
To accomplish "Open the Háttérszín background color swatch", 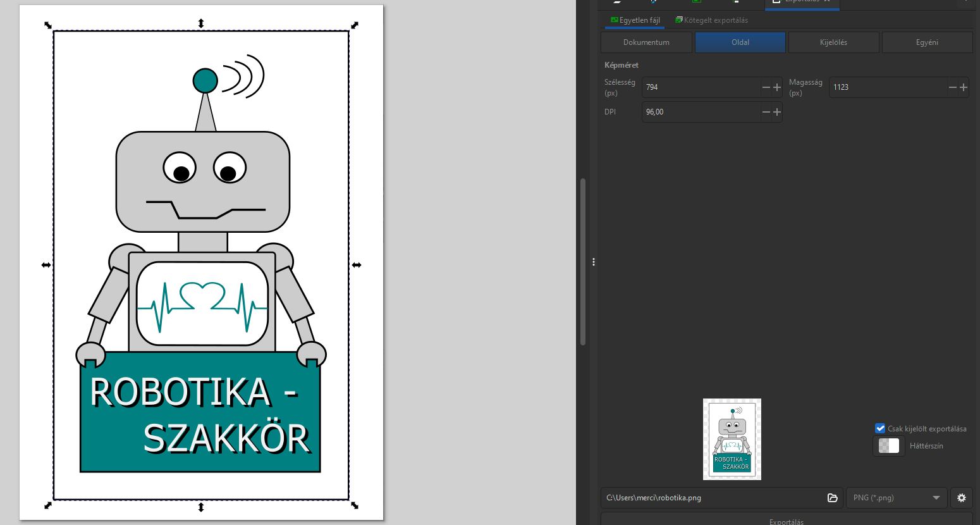I will (888, 446).
